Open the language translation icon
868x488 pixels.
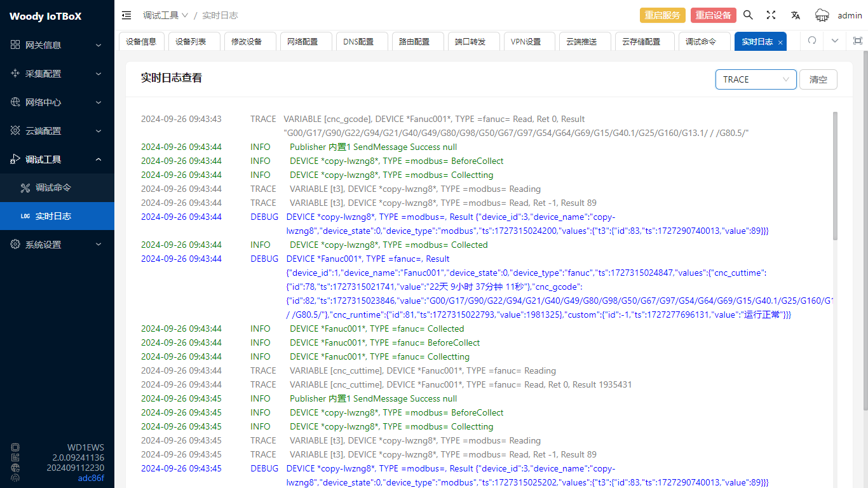(795, 15)
